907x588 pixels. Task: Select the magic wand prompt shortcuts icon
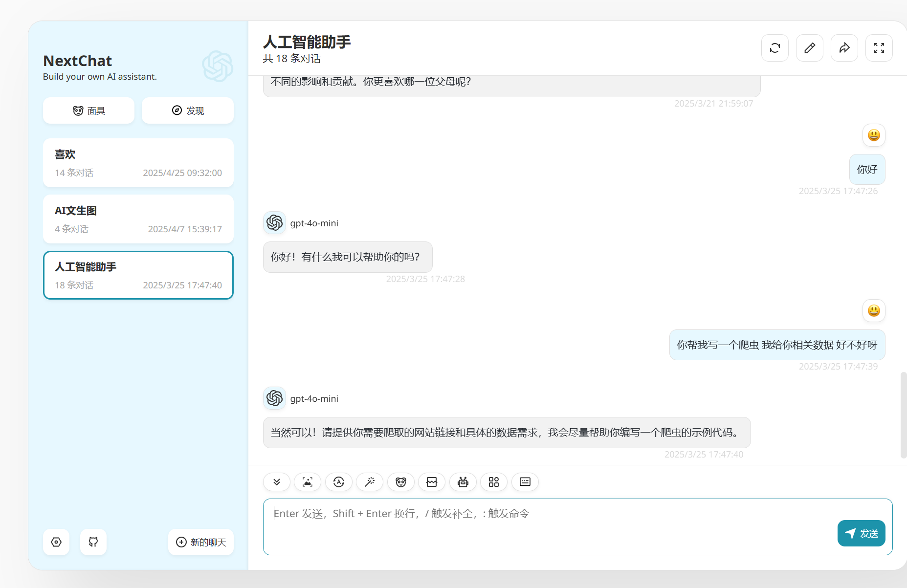pos(370,482)
